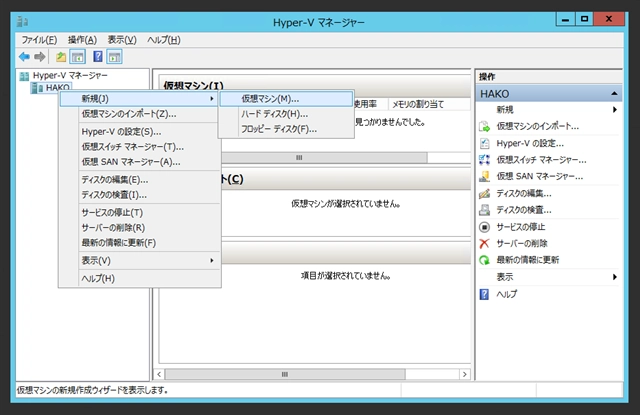Viewport: 640px width, 415px height.
Task: Click the virtual machines list horizontal scrollbar
Action: [324, 158]
